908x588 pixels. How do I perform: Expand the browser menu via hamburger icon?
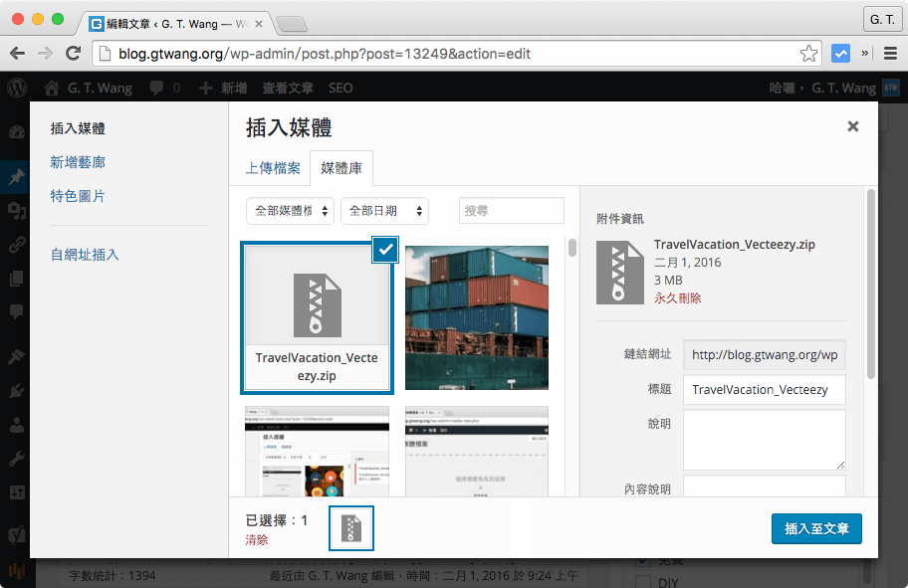(891, 53)
